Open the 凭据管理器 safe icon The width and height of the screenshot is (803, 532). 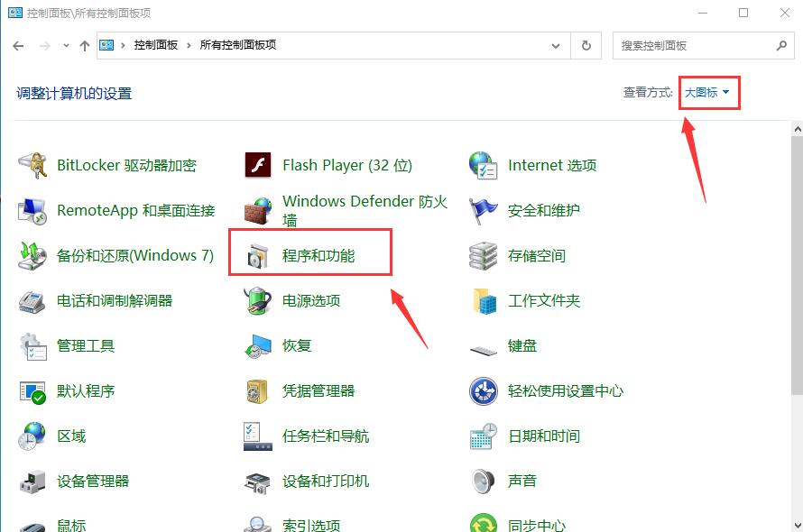pyautogui.click(x=258, y=391)
